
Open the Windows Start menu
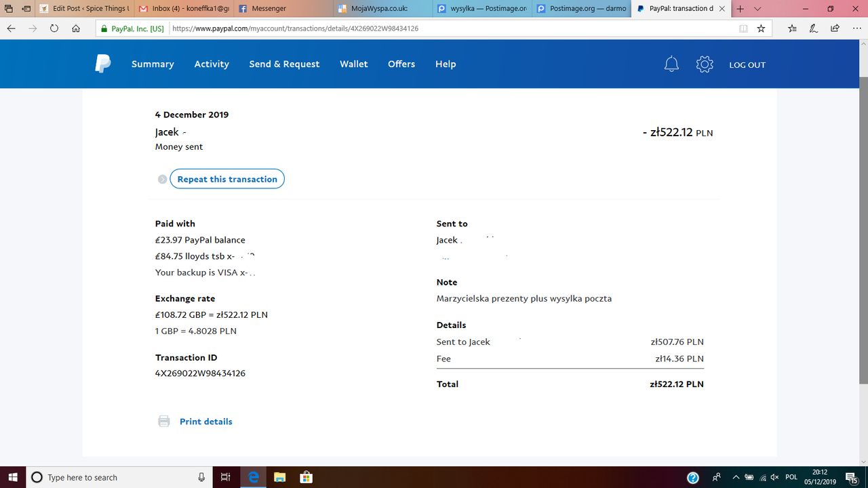pos(13,477)
